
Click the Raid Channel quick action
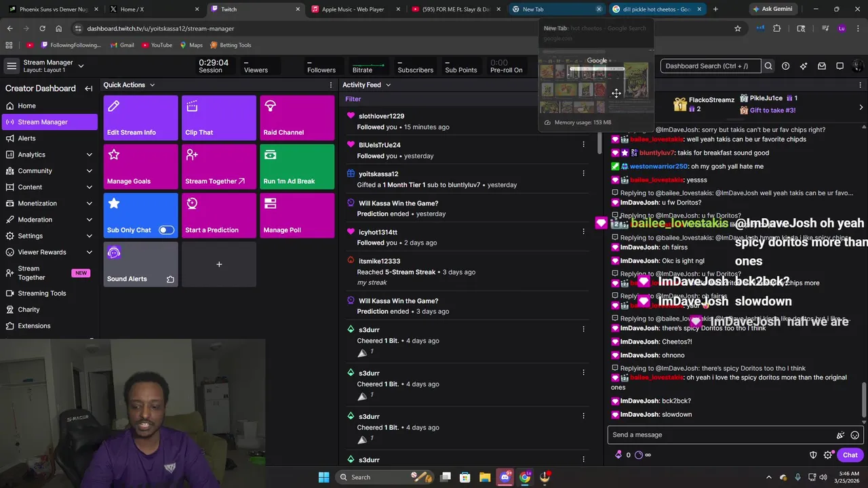tap(297, 118)
